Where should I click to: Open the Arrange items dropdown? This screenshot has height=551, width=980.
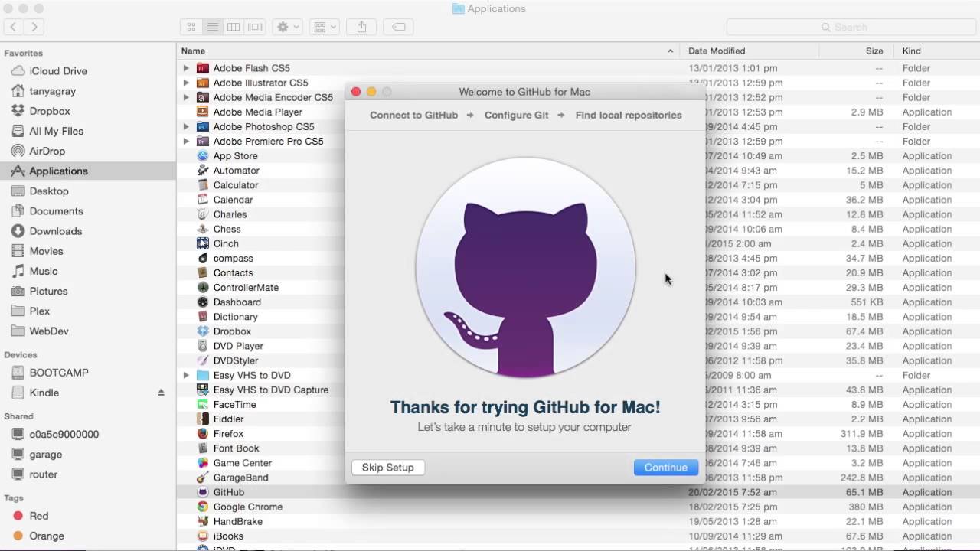pos(325,27)
